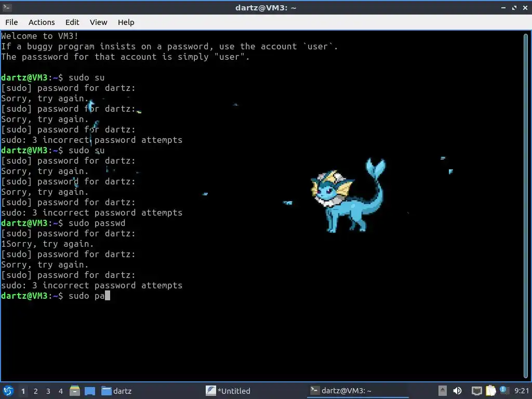Click the current 'sudo pa' command line

(x=56, y=296)
